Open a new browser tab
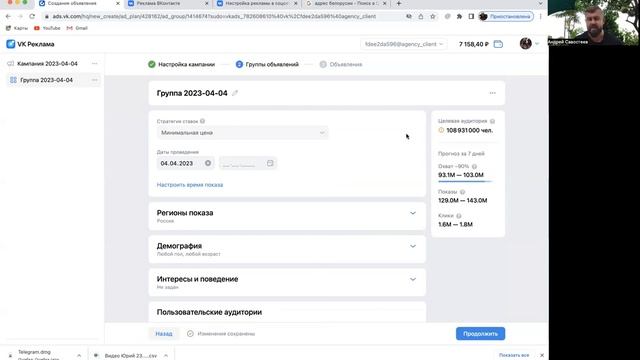 399,3
